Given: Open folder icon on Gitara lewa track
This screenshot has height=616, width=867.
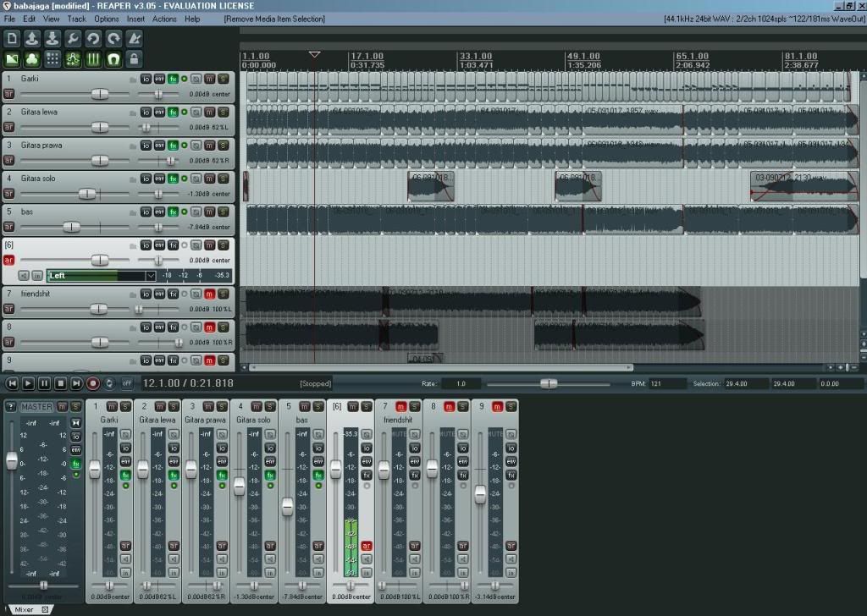Looking at the screenshot, I should click(x=133, y=113).
